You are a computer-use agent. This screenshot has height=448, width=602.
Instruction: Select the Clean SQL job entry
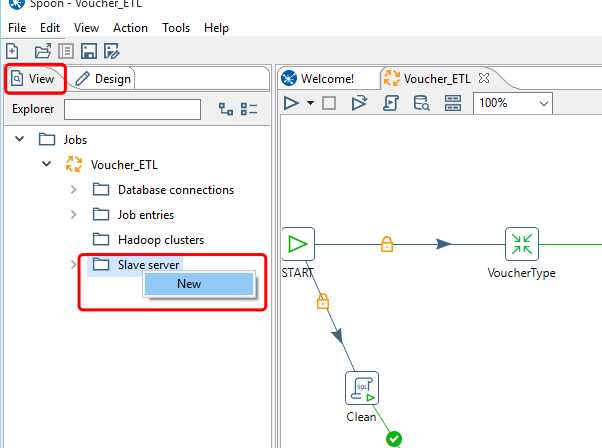point(362,388)
